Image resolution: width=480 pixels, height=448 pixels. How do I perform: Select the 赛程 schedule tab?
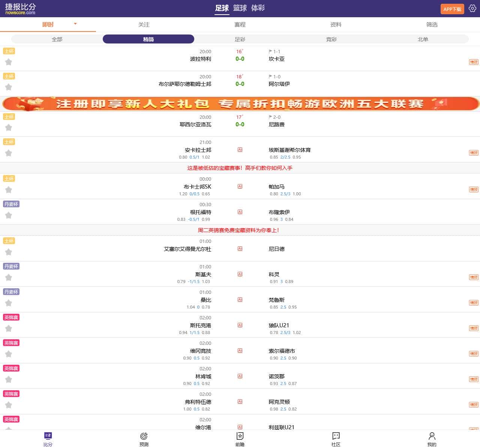point(240,24)
